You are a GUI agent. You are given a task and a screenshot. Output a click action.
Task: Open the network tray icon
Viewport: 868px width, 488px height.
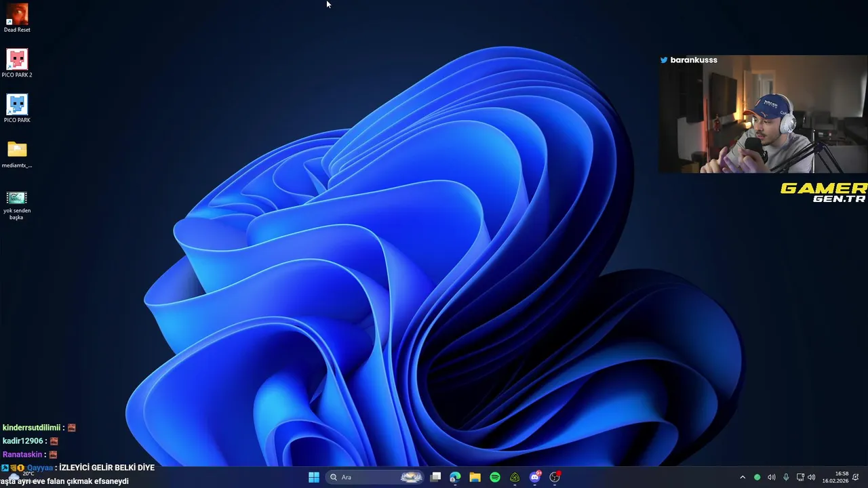pyautogui.click(x=800, y=477)
